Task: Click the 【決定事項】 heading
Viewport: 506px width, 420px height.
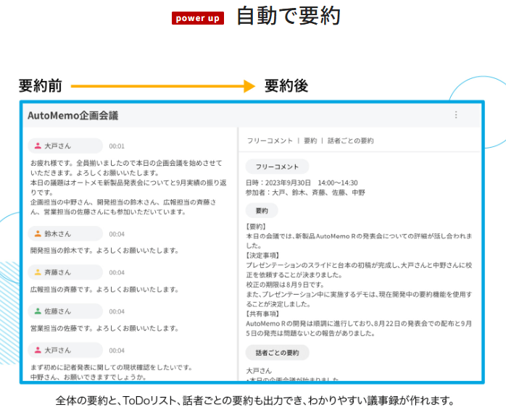Action: pos(262,256)
